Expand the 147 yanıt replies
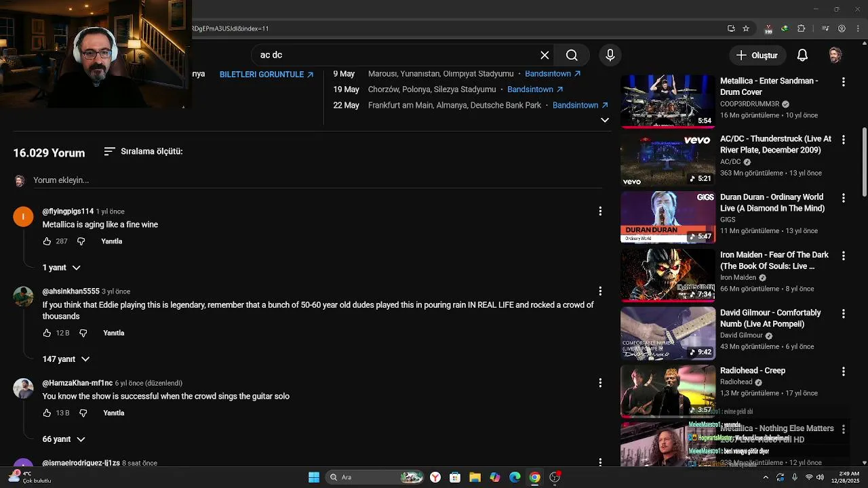The image size is (868, 488). tap(66, 359)
